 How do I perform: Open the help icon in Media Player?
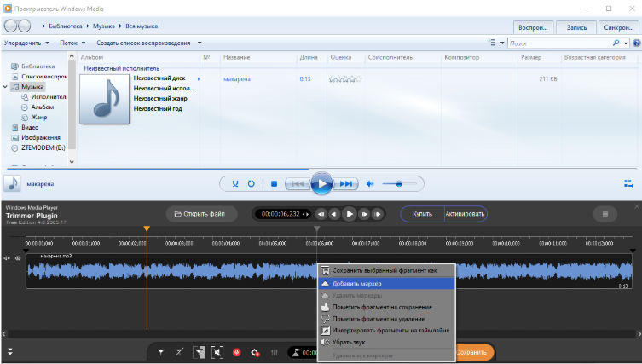pos(636,43)
